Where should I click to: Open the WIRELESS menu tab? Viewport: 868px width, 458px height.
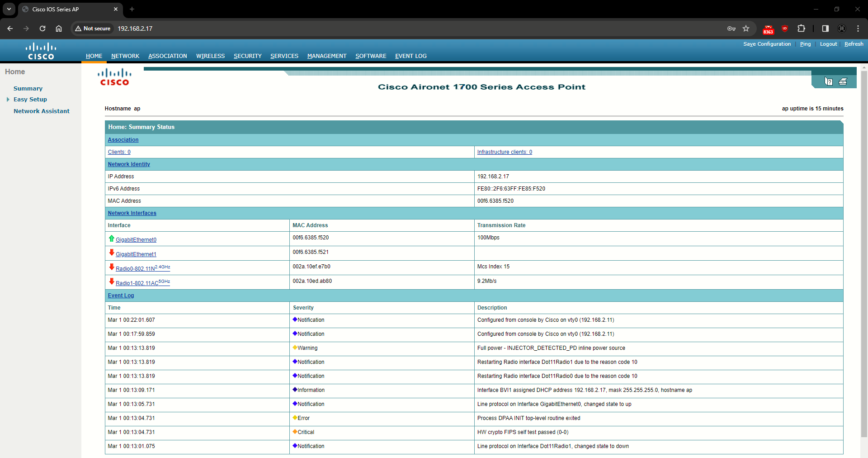pyautogui.click(x=210, y=56)
